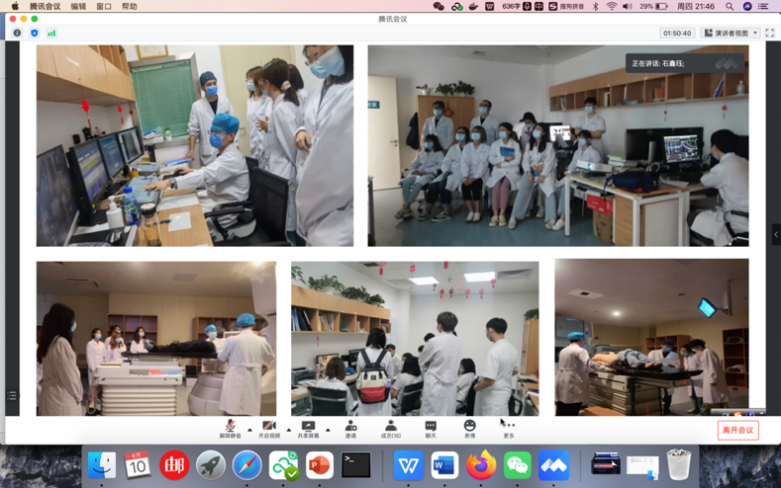Open the speaker view layout dropdown
This screenshot has width=781, height=488.
tap(730, 33)
